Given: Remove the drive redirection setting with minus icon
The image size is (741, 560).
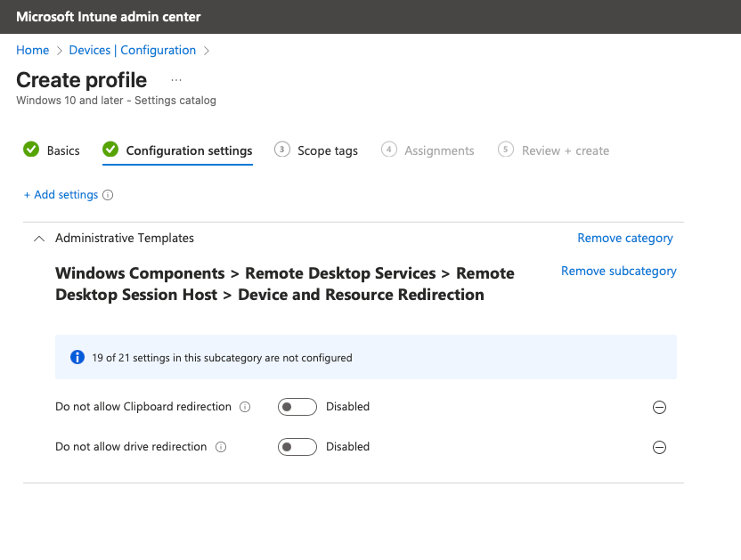Looking at the screenshot, I should pyautogui.click(x=659, y=447).
